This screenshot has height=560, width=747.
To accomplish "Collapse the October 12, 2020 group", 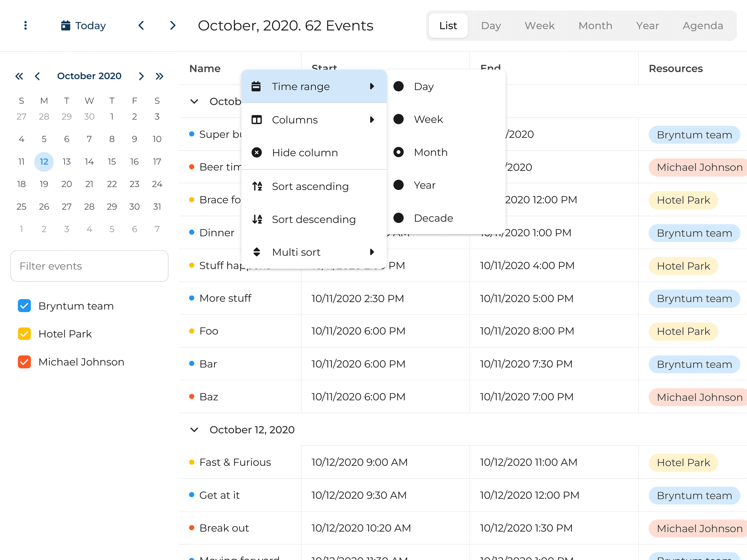I will [194, 429].
